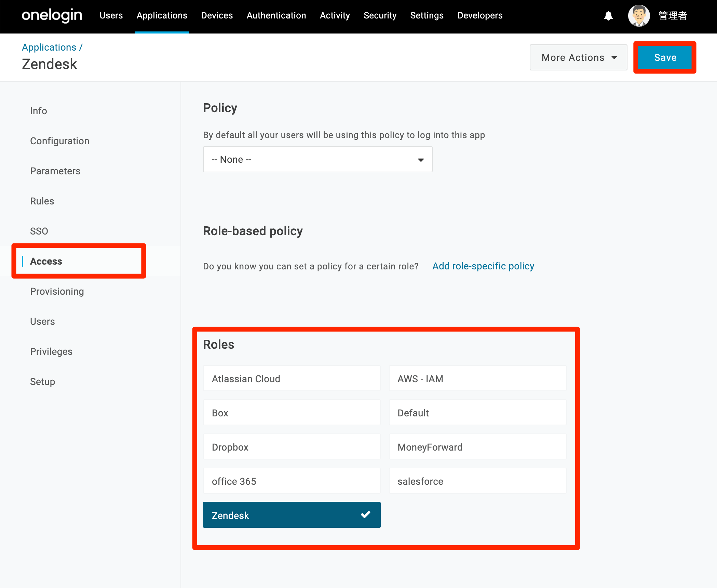Expand the More Actions dropdown

578,57
